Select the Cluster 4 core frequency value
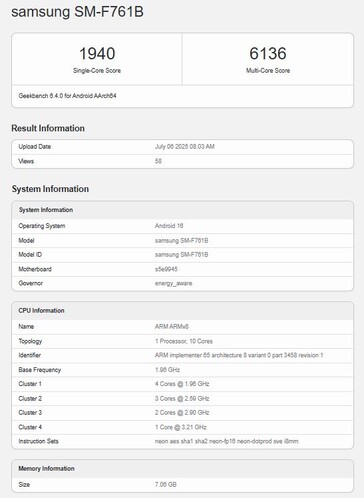This screenshot has height=498, width=364. (x=181, y=427)
